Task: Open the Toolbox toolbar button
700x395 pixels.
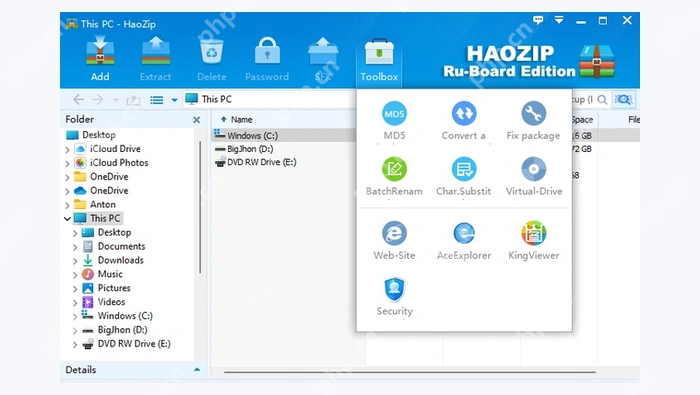Action: point(379,60)
